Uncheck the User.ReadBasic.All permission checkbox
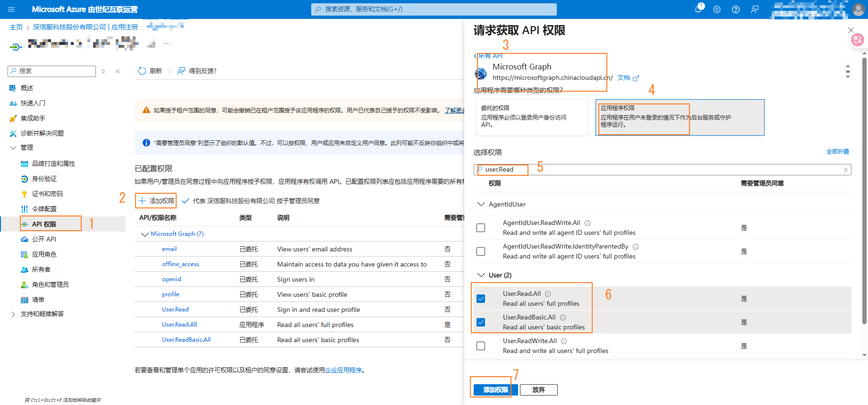 481,322
